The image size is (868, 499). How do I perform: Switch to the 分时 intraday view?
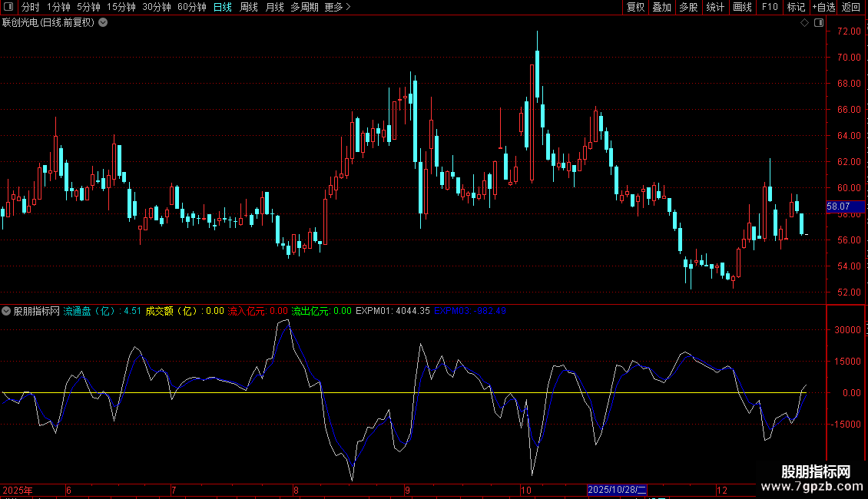point(31,7)
